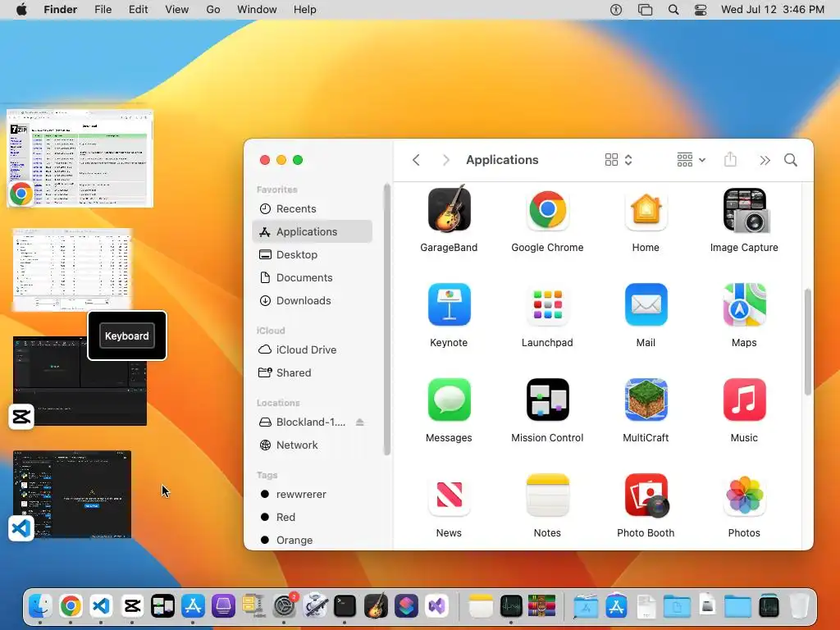Open Spotlight search in the menu bar

673,10
